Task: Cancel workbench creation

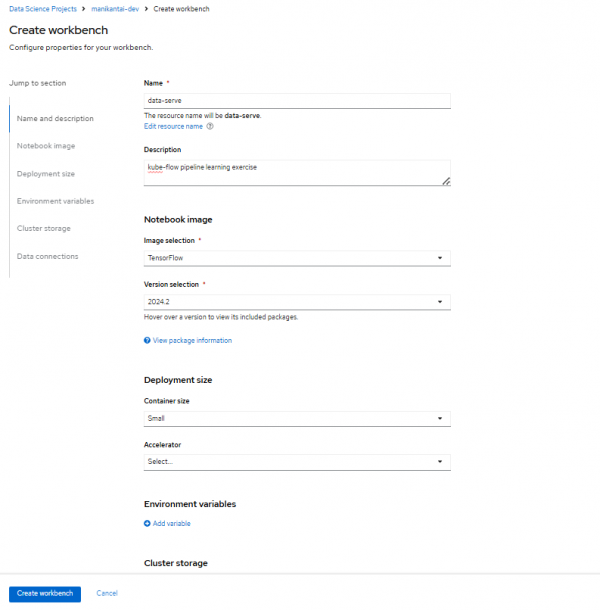Action: click(x=106, y=593)
